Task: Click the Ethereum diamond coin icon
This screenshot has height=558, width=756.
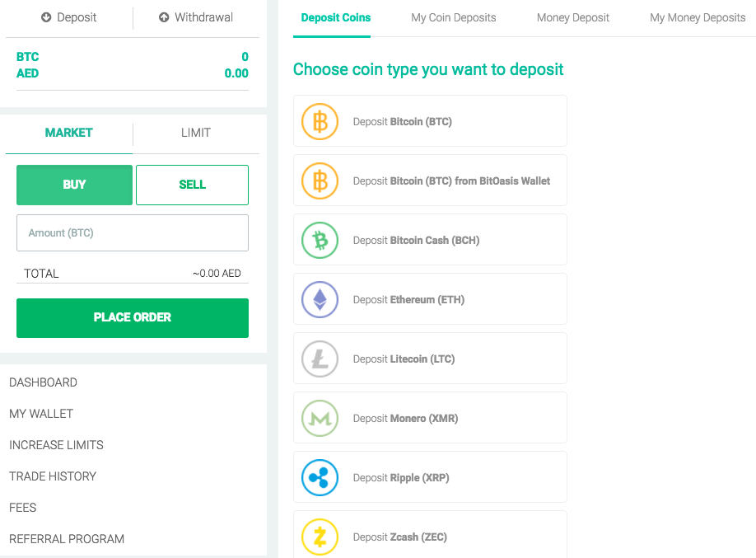Action: point(320,300)
